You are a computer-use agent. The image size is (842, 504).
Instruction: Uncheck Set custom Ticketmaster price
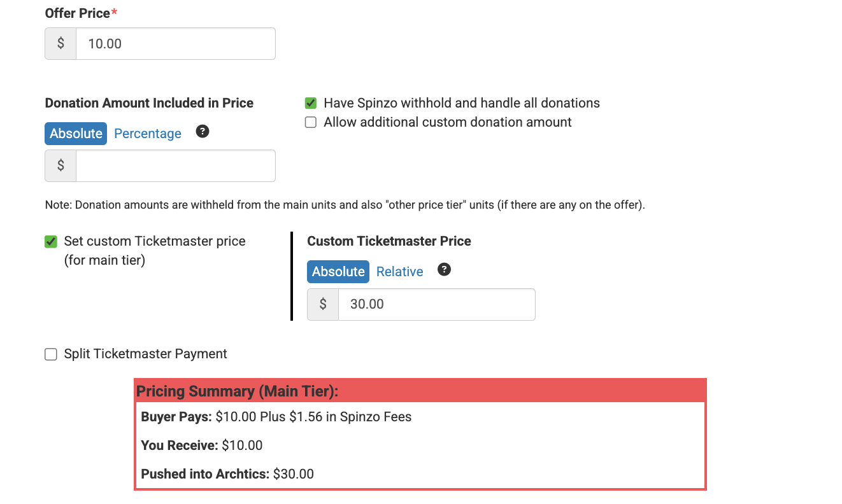[51, 242]
